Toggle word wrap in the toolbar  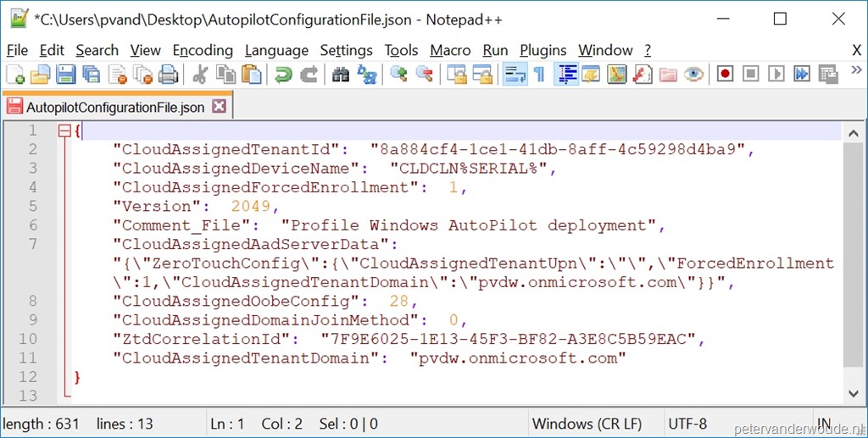click(x=515, y=74)
